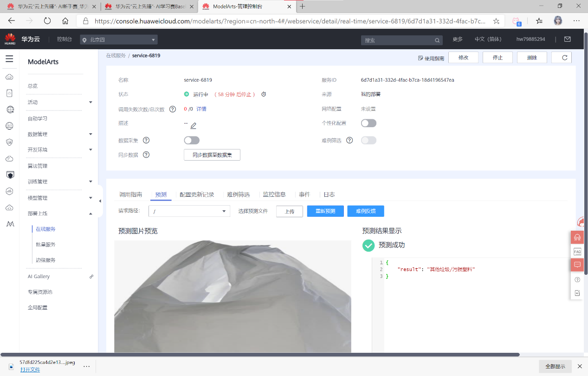Switch to the 日志 tab
The image size is (588, 376).
click(x=329, y=194)
